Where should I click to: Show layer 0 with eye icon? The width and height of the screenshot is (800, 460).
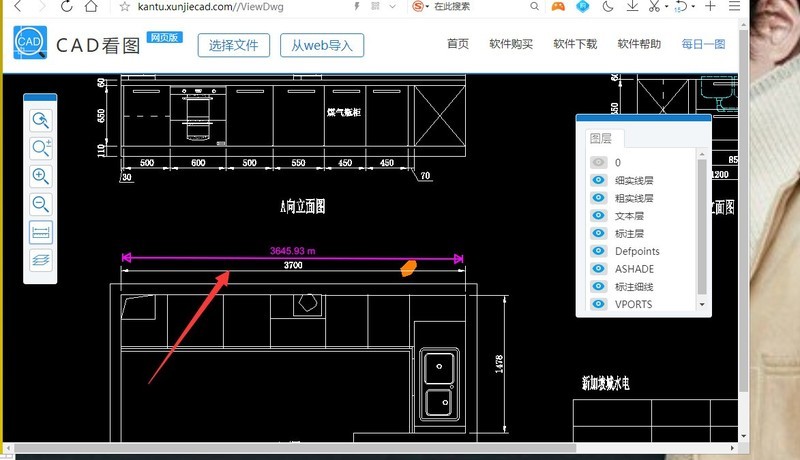coord(599,162)
